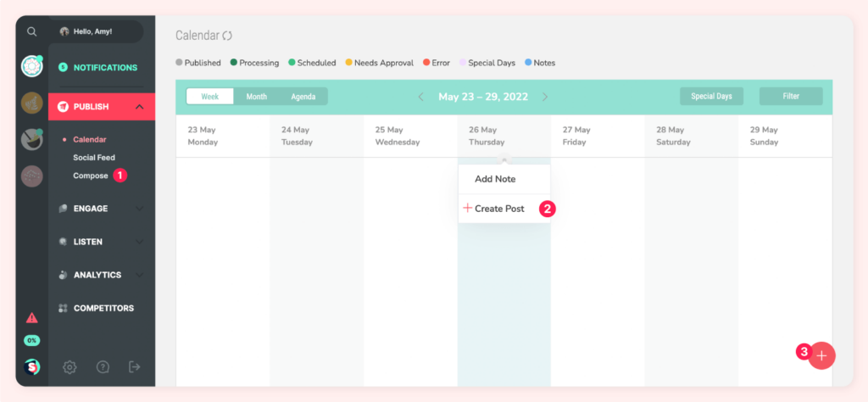Collapse the Publish section chevron

[140, 107]
